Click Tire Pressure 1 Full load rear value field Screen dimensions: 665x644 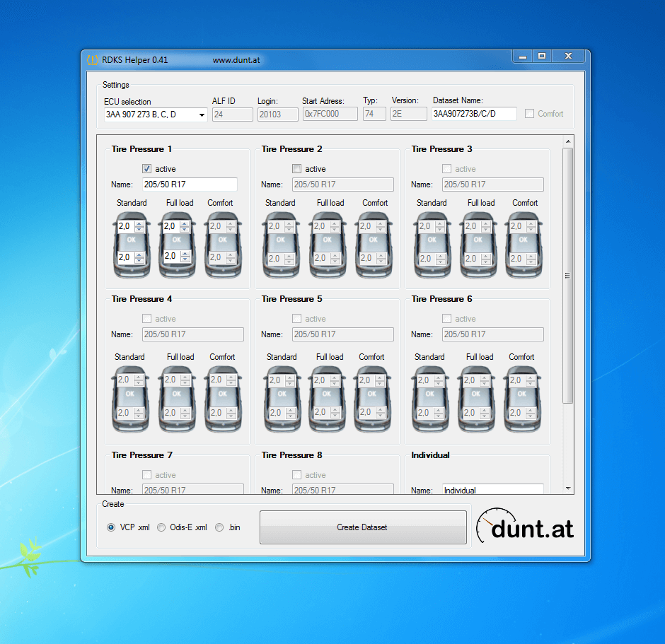(172, 256)
